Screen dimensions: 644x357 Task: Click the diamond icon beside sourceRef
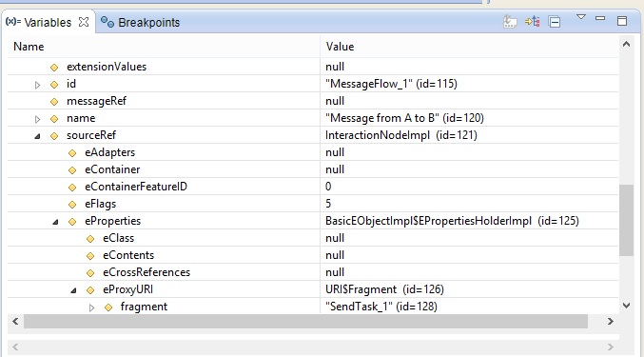pyautogui.click(x=54, y=135)
